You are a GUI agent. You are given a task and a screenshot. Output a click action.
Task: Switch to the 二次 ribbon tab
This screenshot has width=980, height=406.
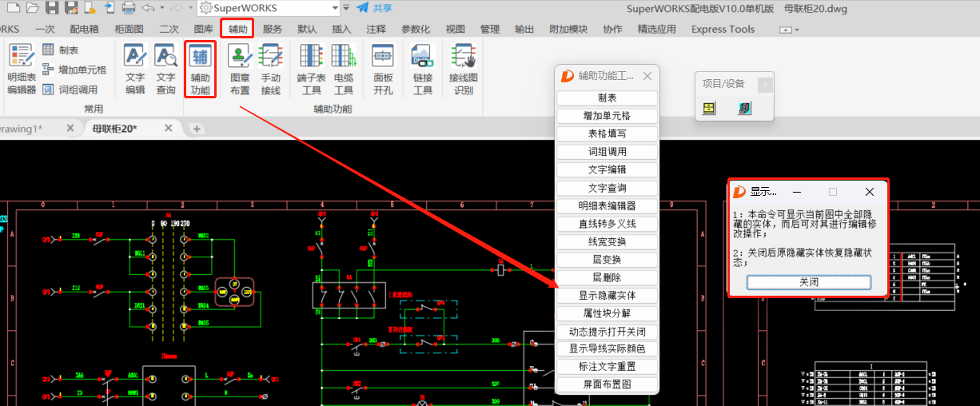[169, 29]
